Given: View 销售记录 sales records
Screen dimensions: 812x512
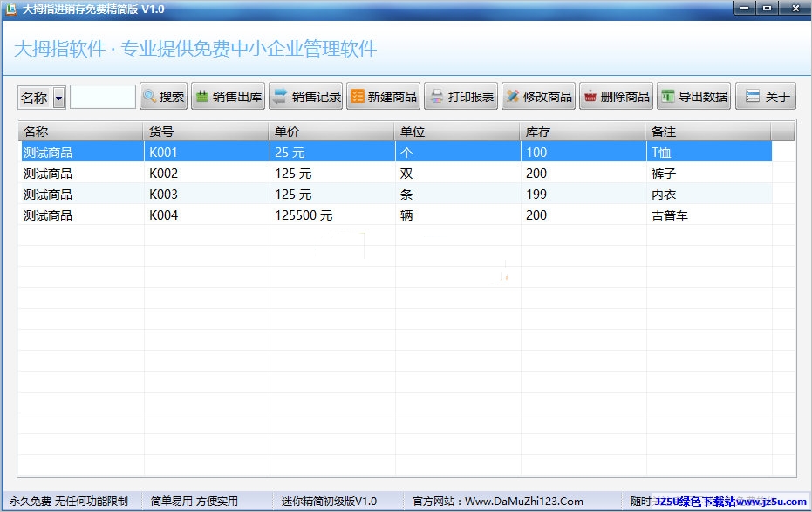Looking at the screenshot, I should click(x=305, y=96).
